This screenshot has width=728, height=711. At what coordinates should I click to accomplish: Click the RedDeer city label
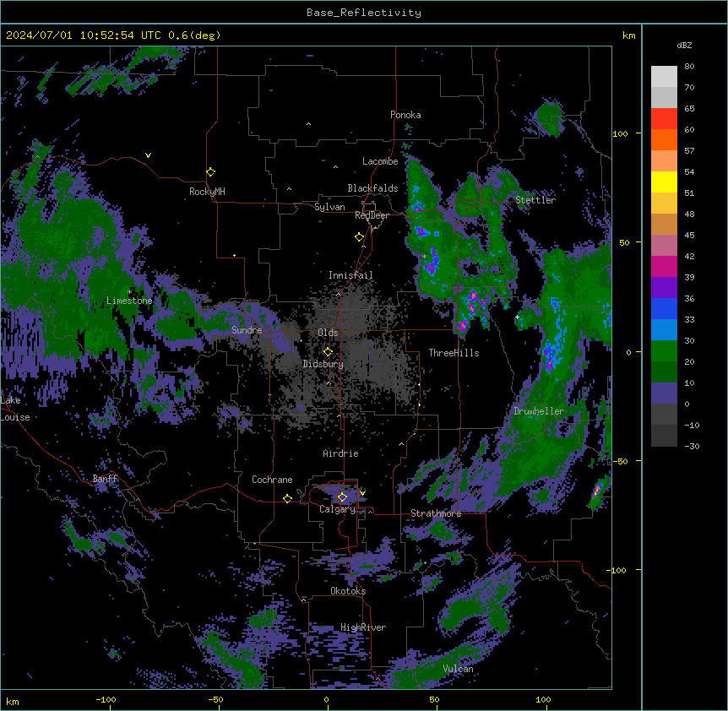372,215
